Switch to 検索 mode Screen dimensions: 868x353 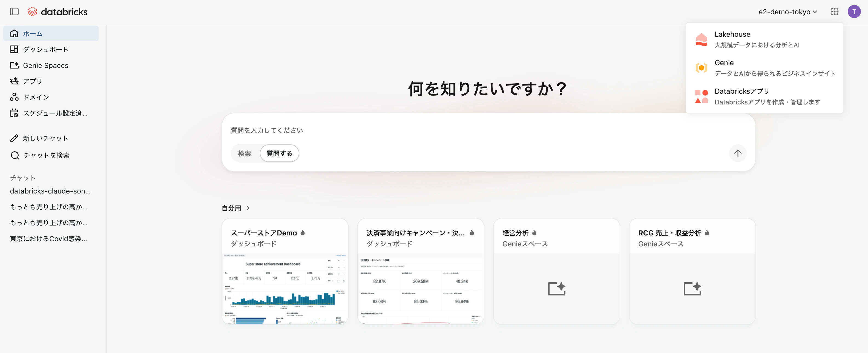tap(244, 153)
